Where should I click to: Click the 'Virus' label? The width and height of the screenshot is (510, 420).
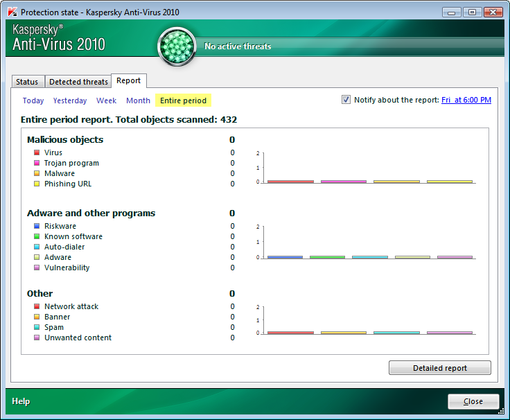coord(53,152)
